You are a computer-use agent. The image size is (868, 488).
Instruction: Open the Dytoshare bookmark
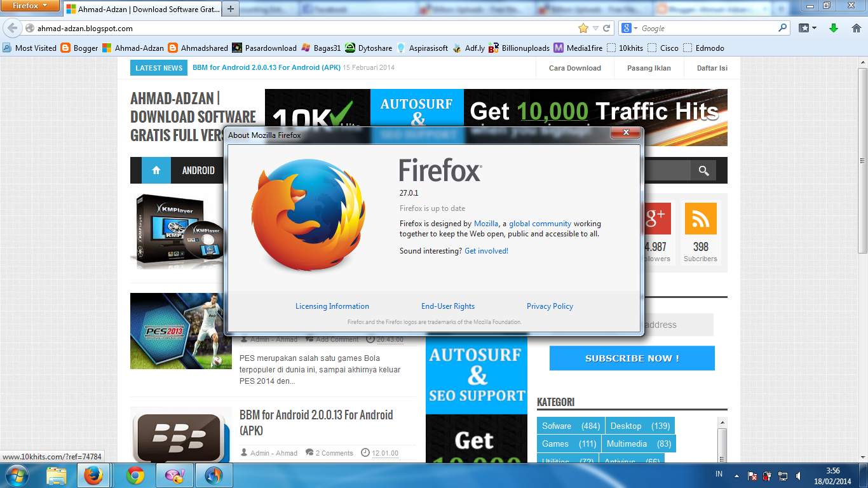[x=369, y=48]
